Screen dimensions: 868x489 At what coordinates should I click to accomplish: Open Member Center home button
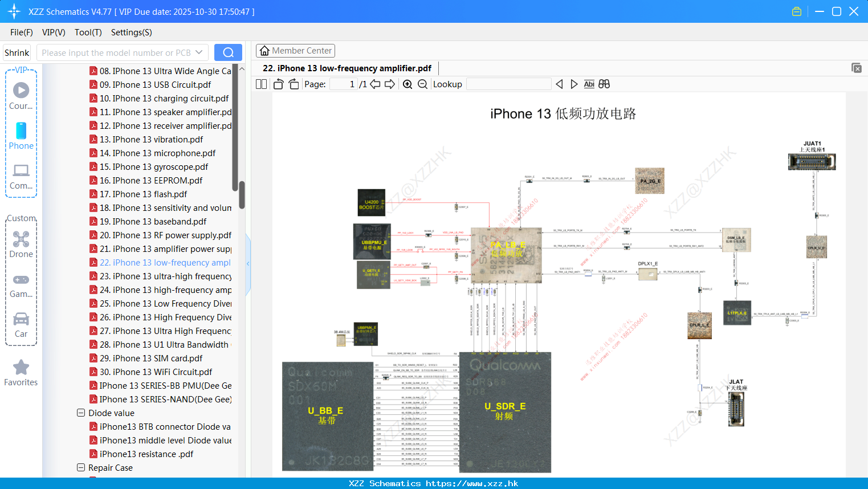coord(295,51)
